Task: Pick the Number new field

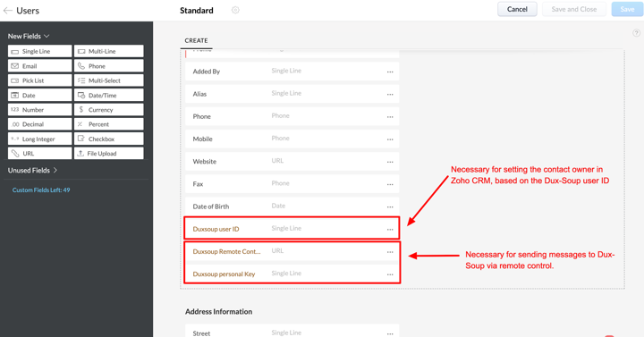Action: [40, 110]
